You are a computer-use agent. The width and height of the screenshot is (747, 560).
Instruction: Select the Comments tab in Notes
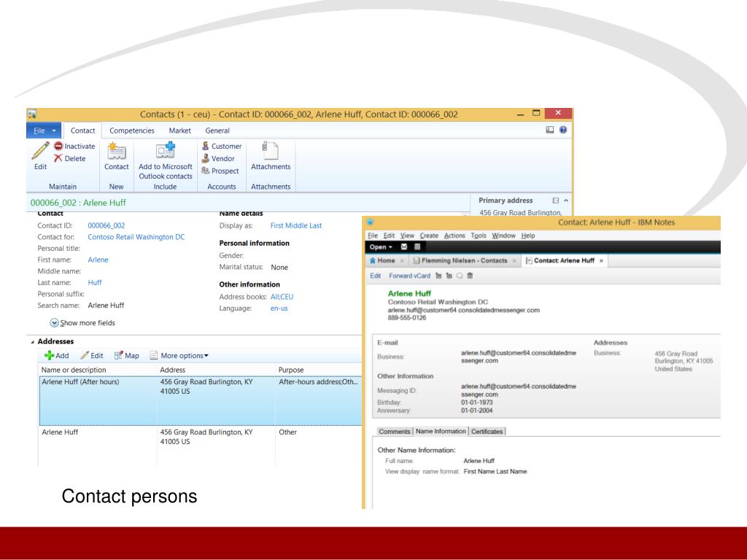(394, 432)
